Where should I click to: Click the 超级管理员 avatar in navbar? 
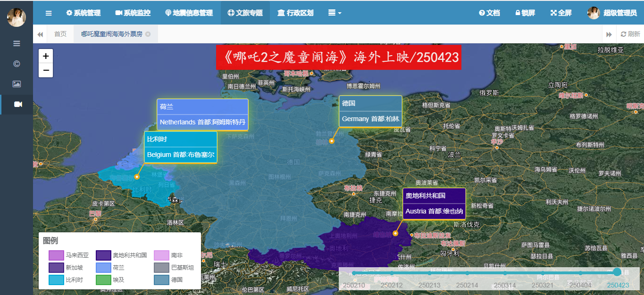594,13
